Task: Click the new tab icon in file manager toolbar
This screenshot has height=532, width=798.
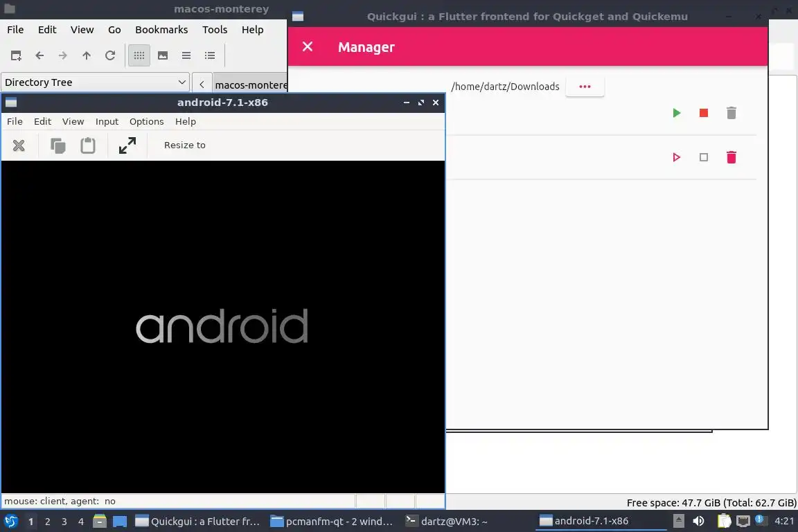Action: [16, 55]
